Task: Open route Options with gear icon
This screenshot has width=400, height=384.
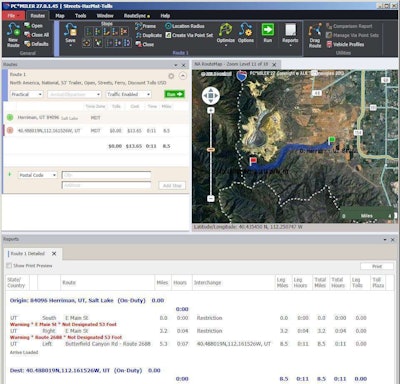Action: [x=246, y=33]
